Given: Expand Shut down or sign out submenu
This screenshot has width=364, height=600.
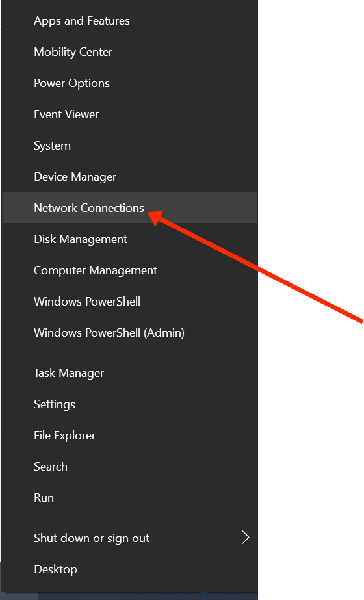Looking at the screenshot, I should [x=130, y=538].
